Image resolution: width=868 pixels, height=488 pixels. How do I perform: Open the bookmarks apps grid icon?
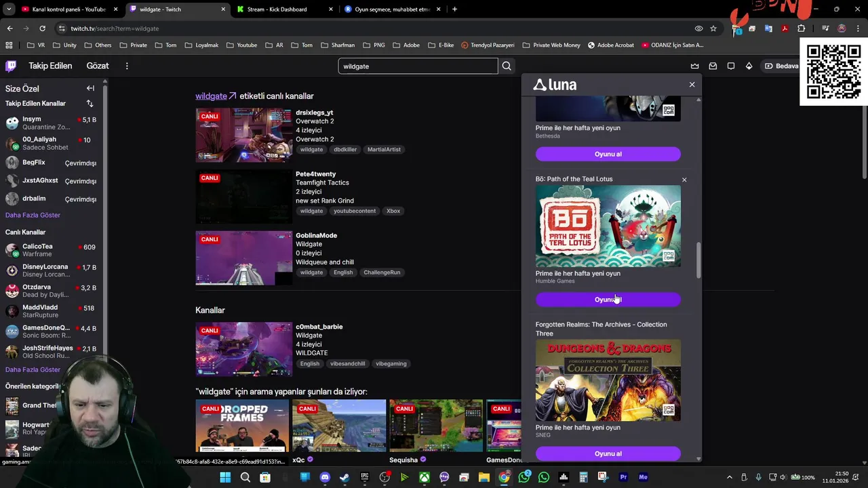click(9, 45)
